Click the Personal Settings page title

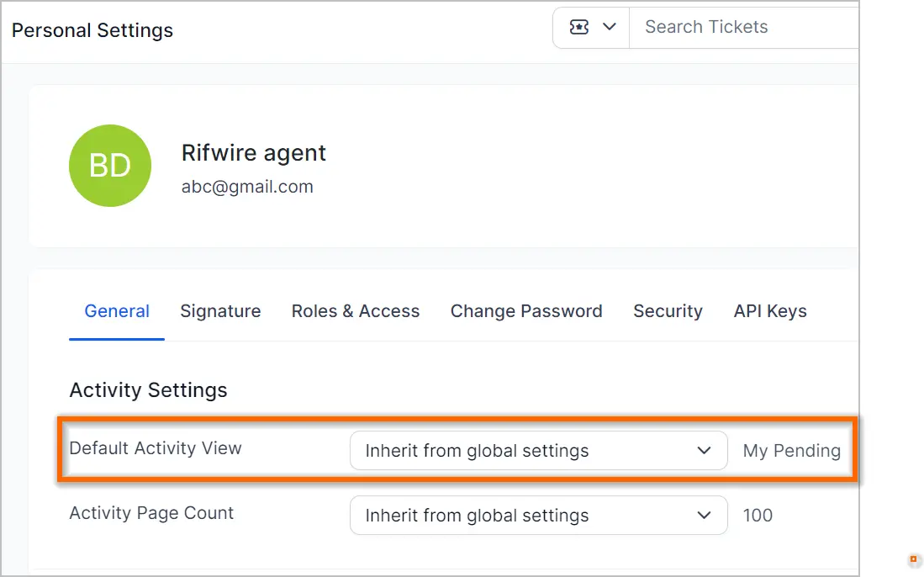(x=92, y=30)
